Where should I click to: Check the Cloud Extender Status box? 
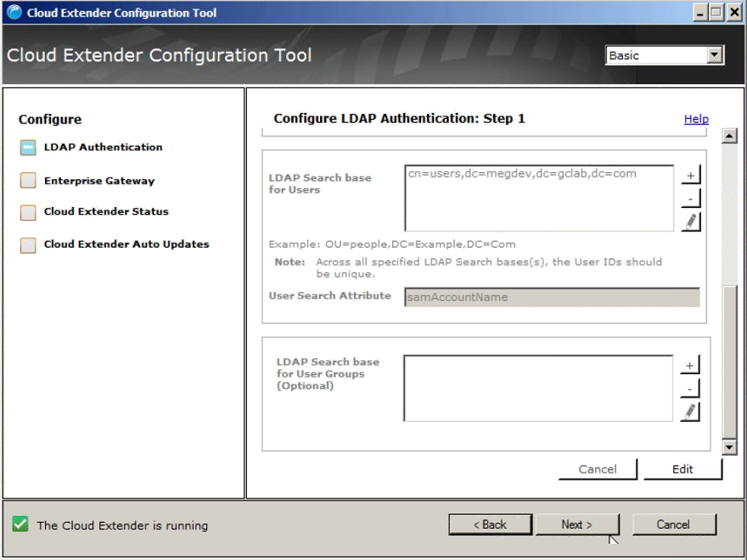click(26, 212)
